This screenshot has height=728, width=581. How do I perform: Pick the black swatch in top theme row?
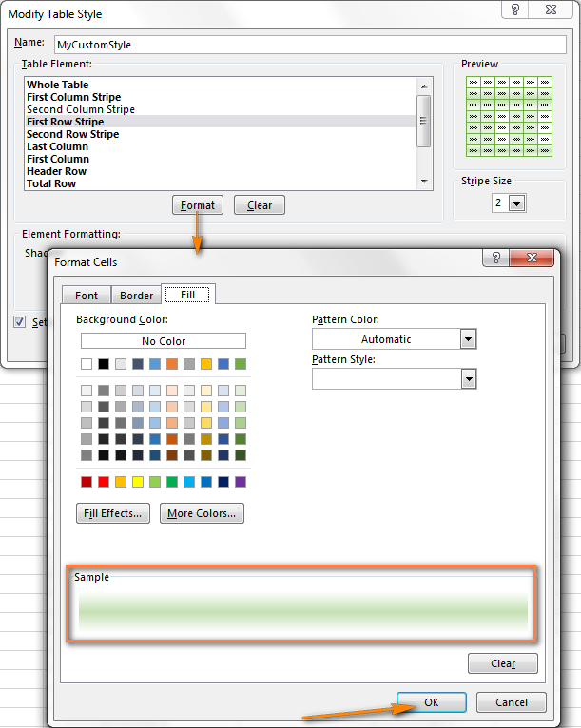(104, 364)
